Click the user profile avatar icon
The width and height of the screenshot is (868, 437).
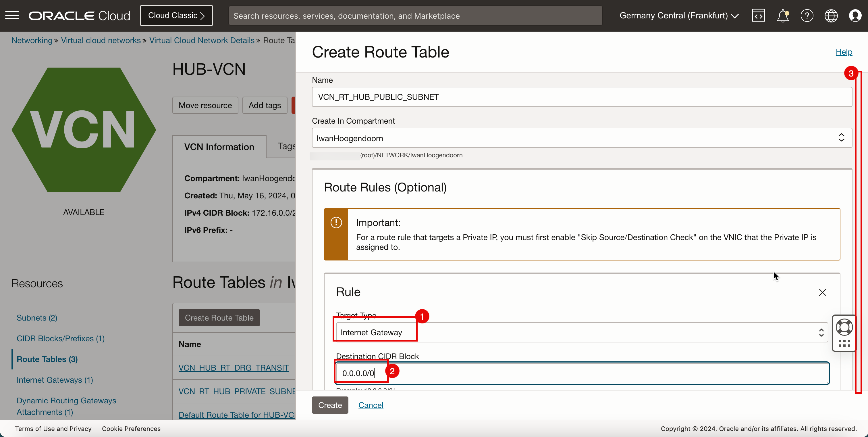[856, 16]
